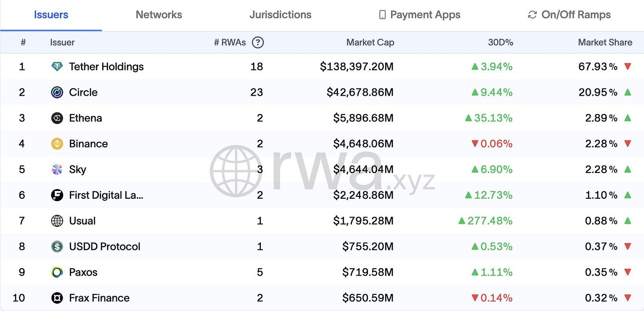Click the 12.73% 30-day change value

(493, 195)
